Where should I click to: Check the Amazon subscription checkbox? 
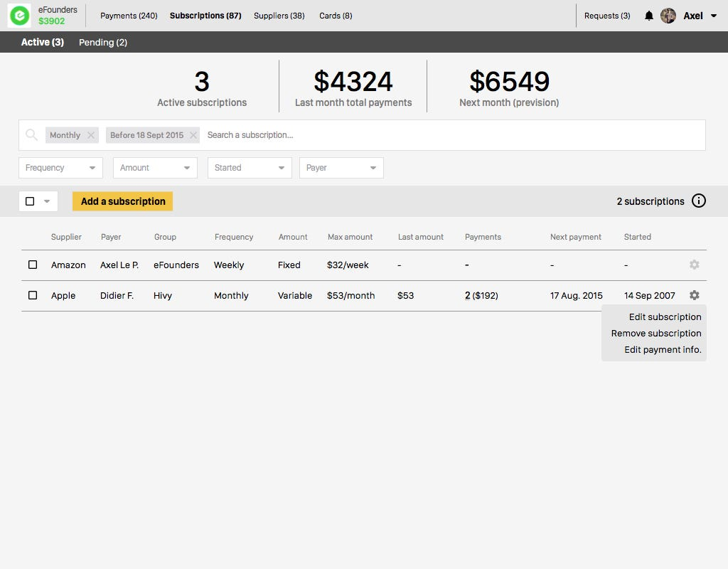point(33,265)
